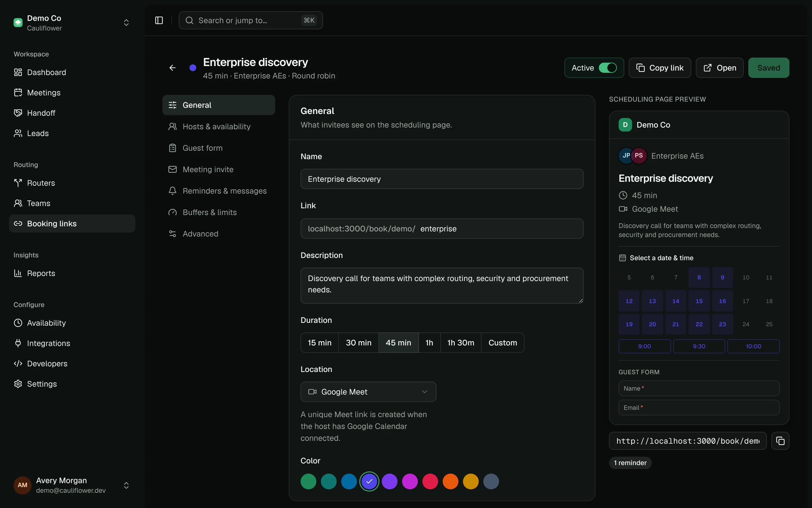Select the 1h 30m duration
812x508 pixels.
point(461,343)
